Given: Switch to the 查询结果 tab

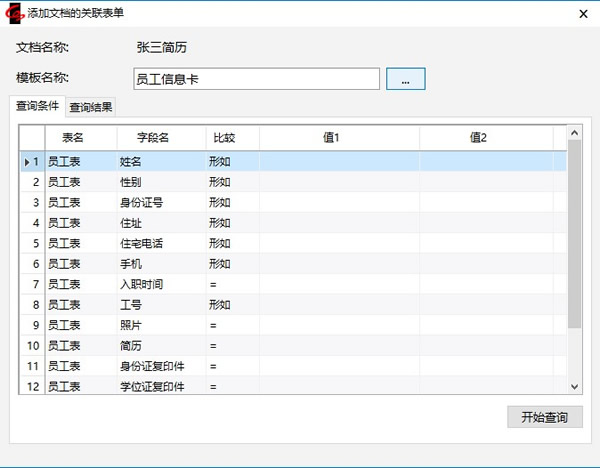Looking at the screenshot, I should point(91,107).
